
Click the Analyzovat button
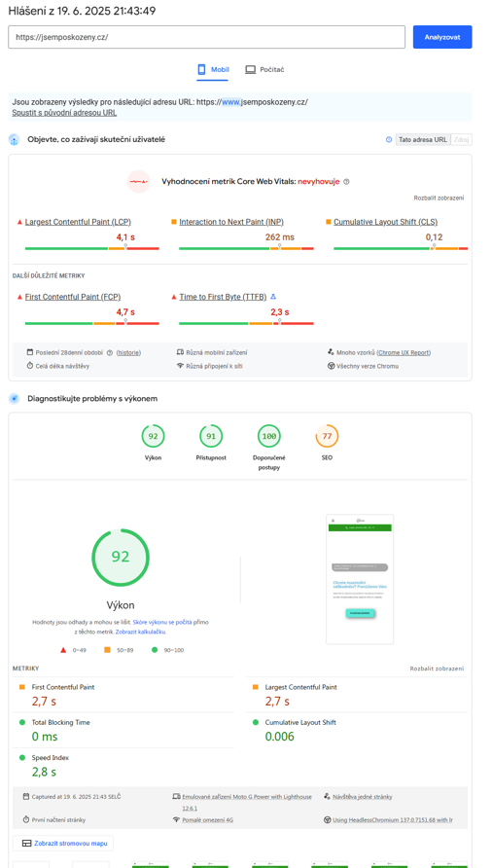(x=442, y=37)
